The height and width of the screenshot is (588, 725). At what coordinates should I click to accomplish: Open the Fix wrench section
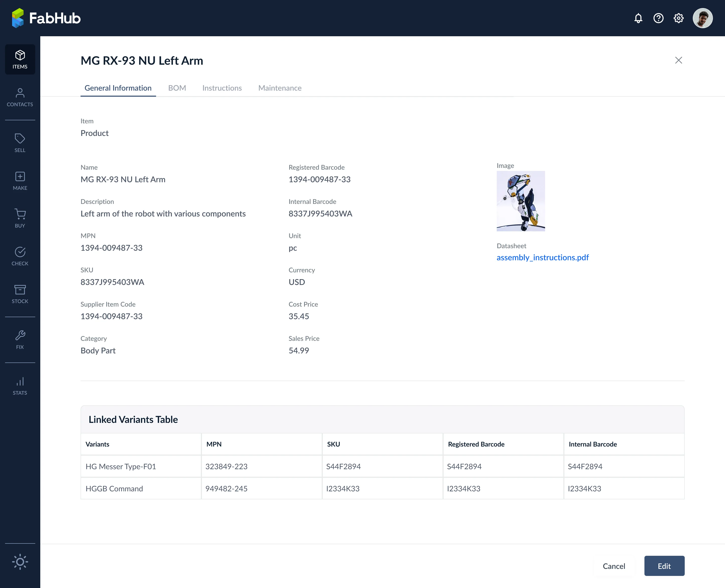(20, 340)
